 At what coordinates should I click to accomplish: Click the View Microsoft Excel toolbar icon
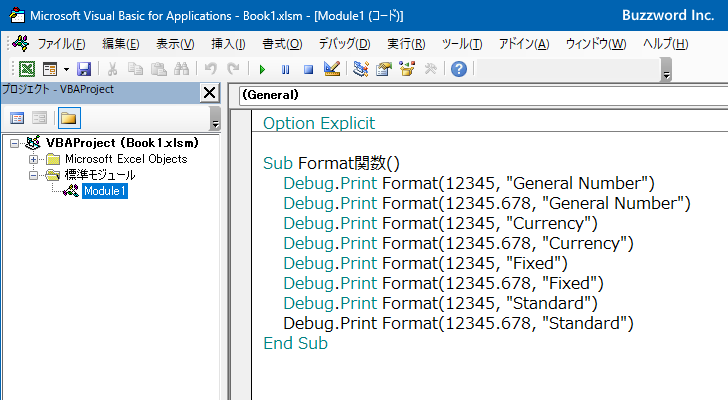(x=26, y=69)
